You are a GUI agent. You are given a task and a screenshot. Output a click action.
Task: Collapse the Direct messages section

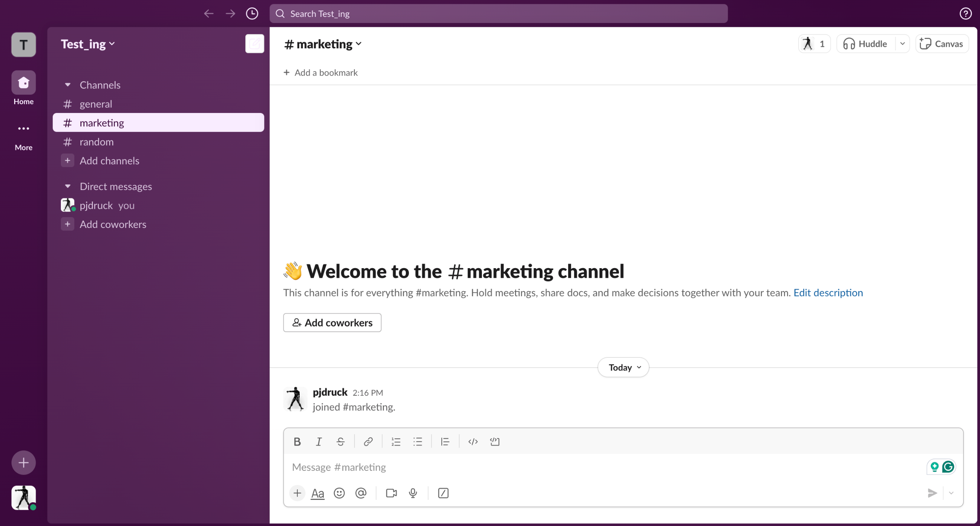(68, 186)
